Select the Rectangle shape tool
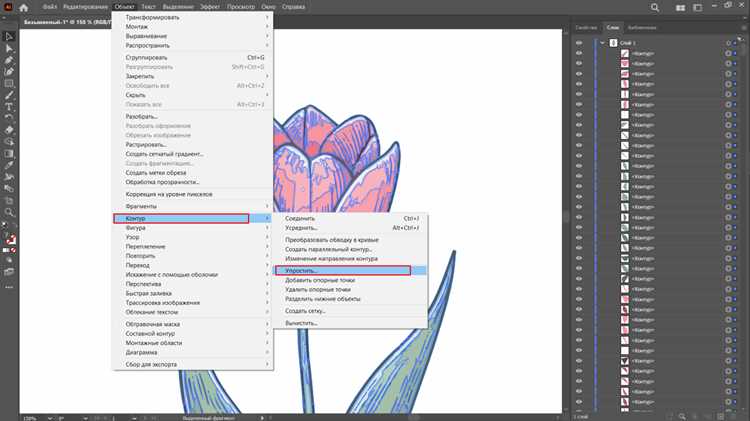 point(9,84)
